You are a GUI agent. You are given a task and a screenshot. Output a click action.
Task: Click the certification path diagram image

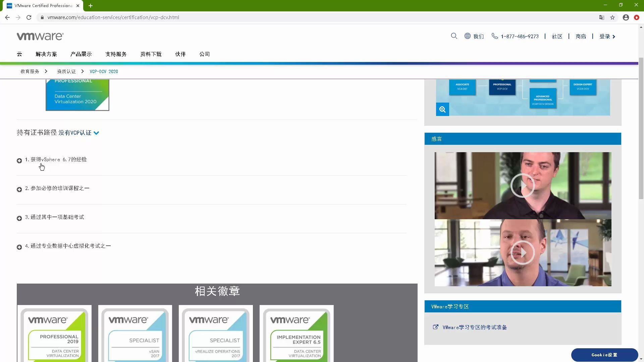(x=523, y=98)
